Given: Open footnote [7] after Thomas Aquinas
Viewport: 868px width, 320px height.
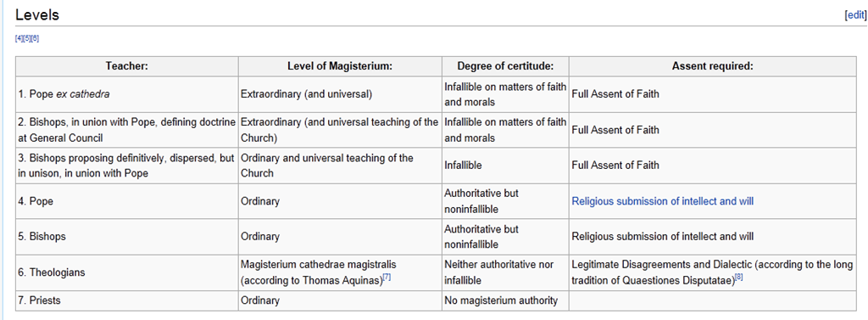Looking at the screenshot, I should point(387,278).
